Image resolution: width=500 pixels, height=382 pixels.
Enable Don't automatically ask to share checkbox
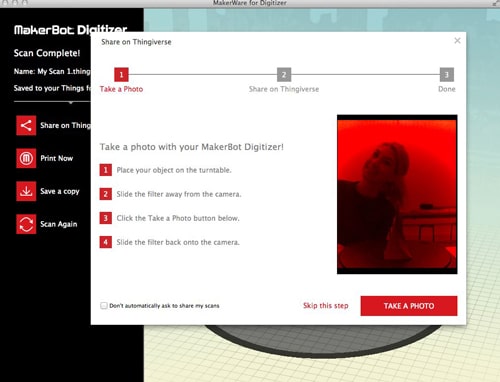pos(104,305)
